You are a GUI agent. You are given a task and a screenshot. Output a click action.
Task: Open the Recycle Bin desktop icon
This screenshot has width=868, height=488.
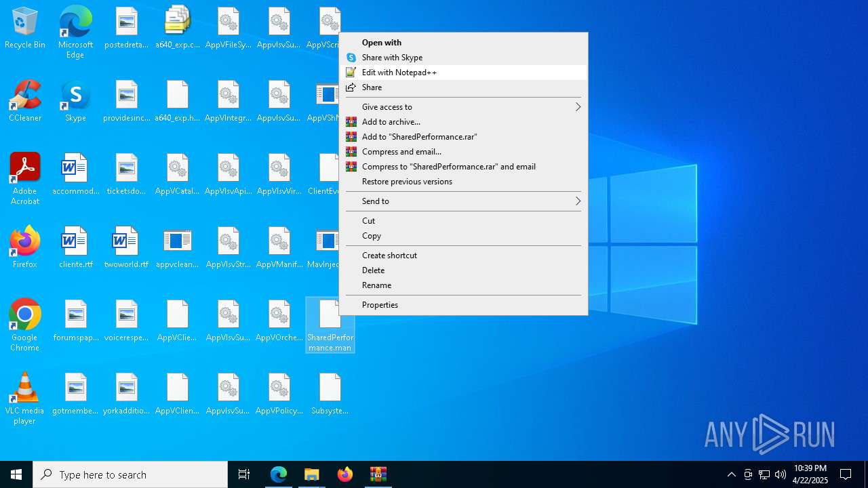pyautogui.click(x=25, y=28)
